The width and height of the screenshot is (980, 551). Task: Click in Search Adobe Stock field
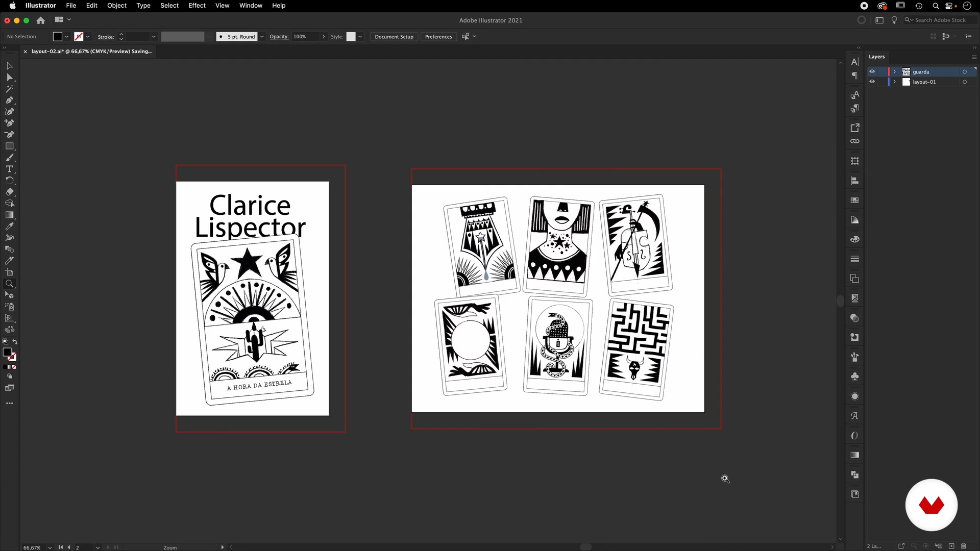coord(940,20)
